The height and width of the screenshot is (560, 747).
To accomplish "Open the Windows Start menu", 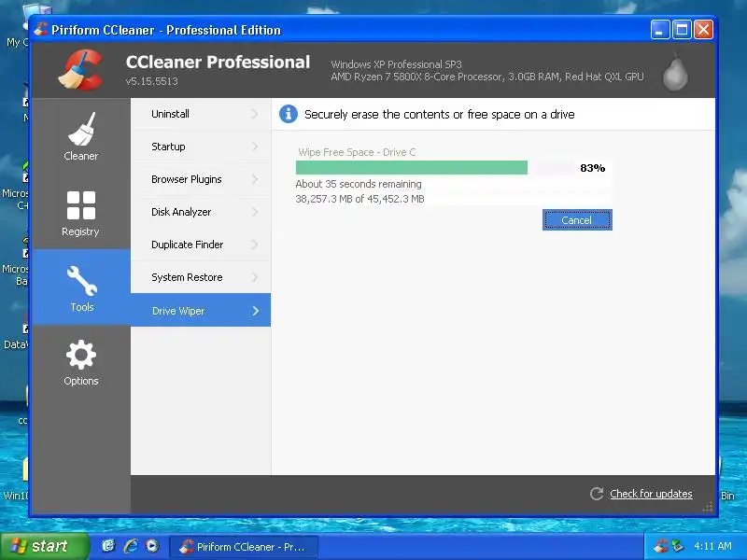I will (44, 546).
